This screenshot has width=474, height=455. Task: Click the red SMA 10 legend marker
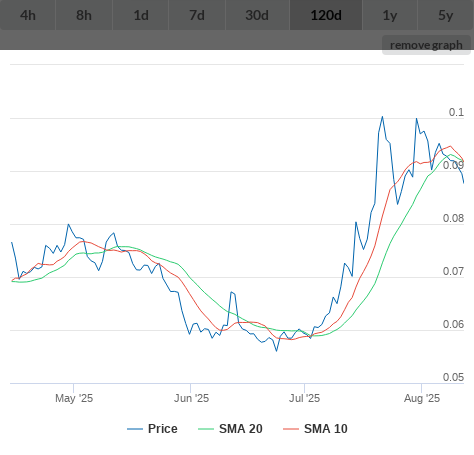coord(291,429)
